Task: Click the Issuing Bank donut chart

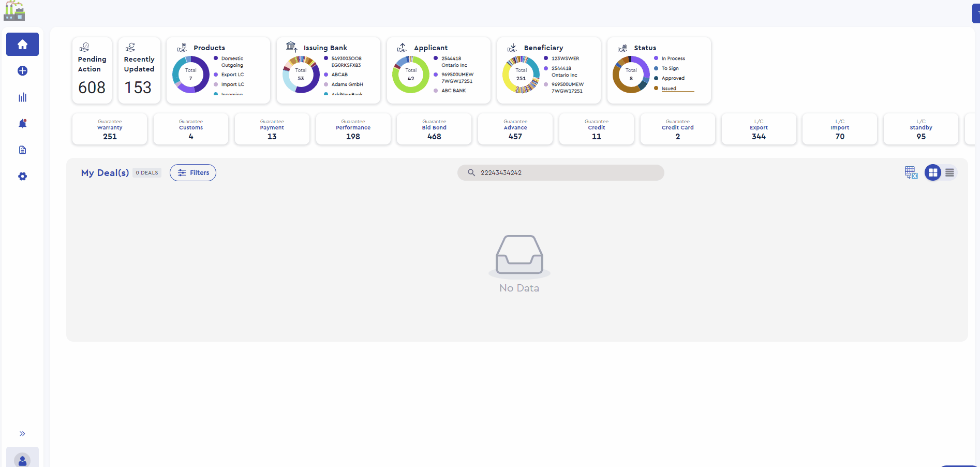Action: [x=301, y=75]
